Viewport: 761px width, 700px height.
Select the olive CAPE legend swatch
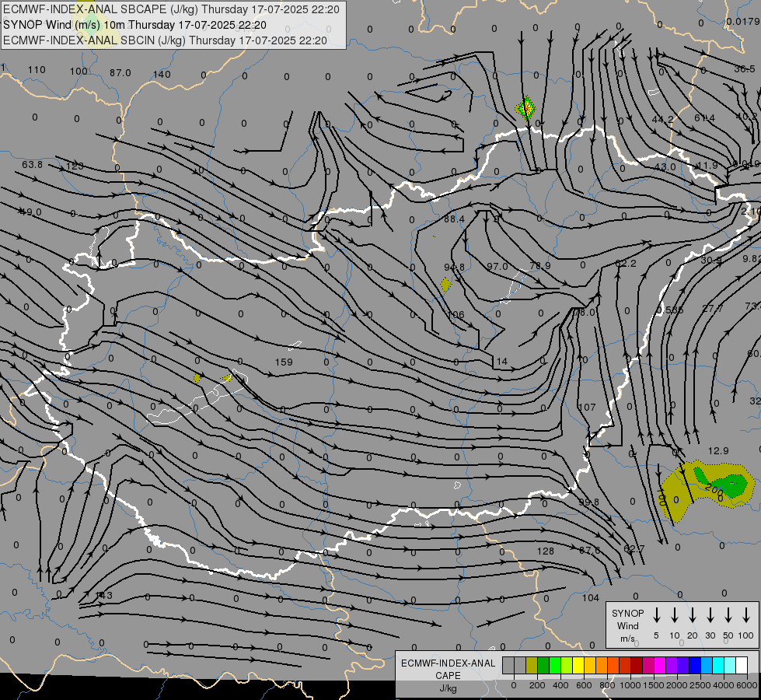[532, 666]
